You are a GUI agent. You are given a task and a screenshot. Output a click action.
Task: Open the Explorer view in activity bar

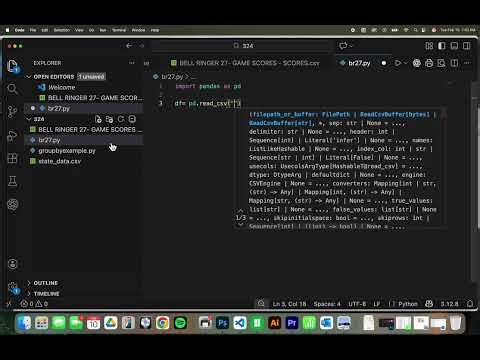pyautogui.click(x=12, y=65)
